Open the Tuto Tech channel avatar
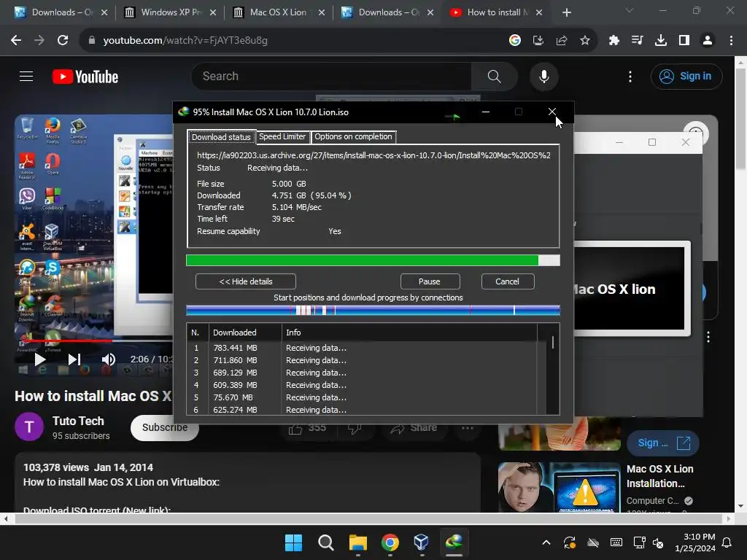Screen dimensions: 747x560 pyautogui.click(x=29, y=427)
